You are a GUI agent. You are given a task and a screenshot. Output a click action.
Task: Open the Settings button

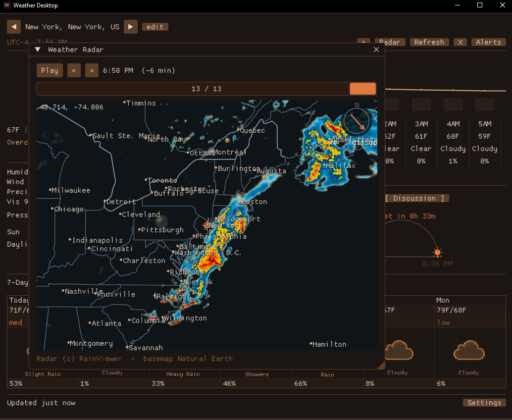pos(484,403)
